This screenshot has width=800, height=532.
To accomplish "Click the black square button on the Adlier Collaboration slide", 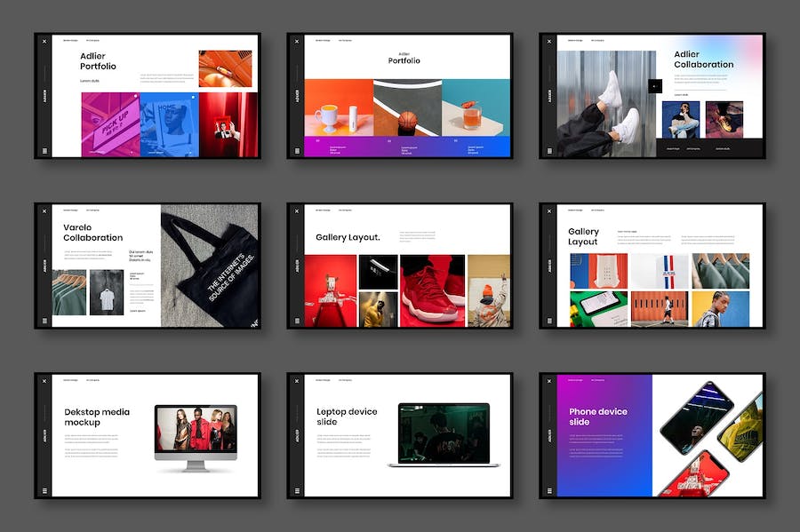I will pos(655,86).
